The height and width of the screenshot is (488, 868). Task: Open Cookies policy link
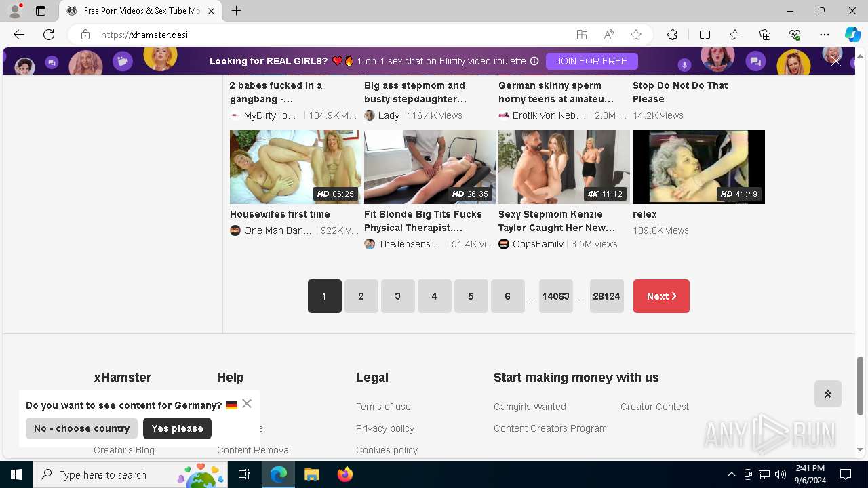point(387,450)
